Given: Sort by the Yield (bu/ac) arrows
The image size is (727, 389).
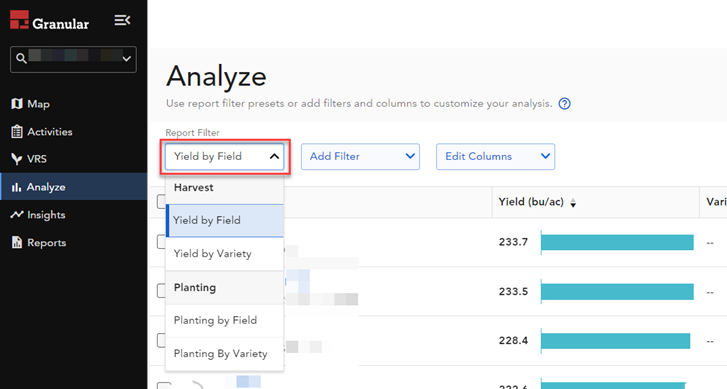Looking at the screenshot, I should 573,203.
